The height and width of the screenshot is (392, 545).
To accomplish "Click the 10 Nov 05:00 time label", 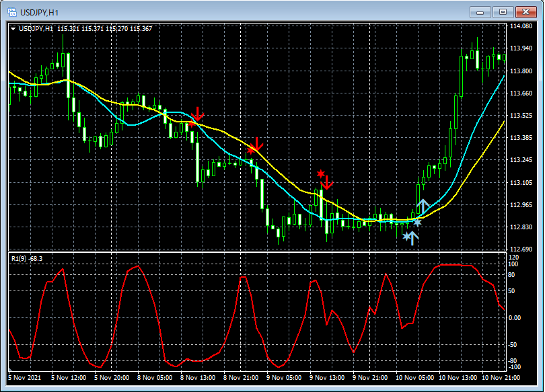I will tap(415, 378).
